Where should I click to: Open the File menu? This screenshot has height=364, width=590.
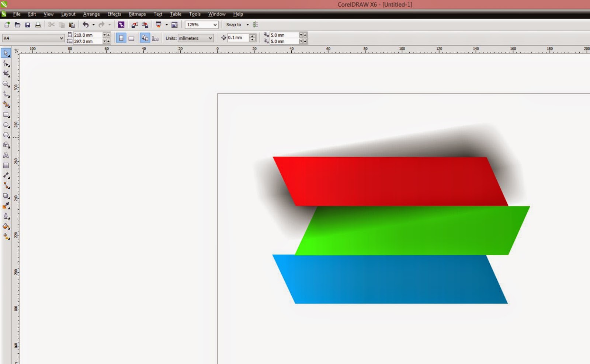pos(17,14)
